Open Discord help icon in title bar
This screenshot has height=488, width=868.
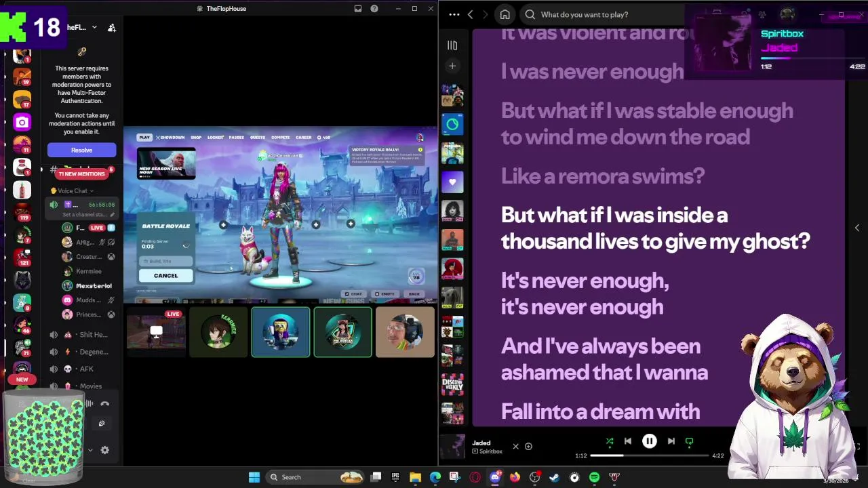[x=374, y=8]
